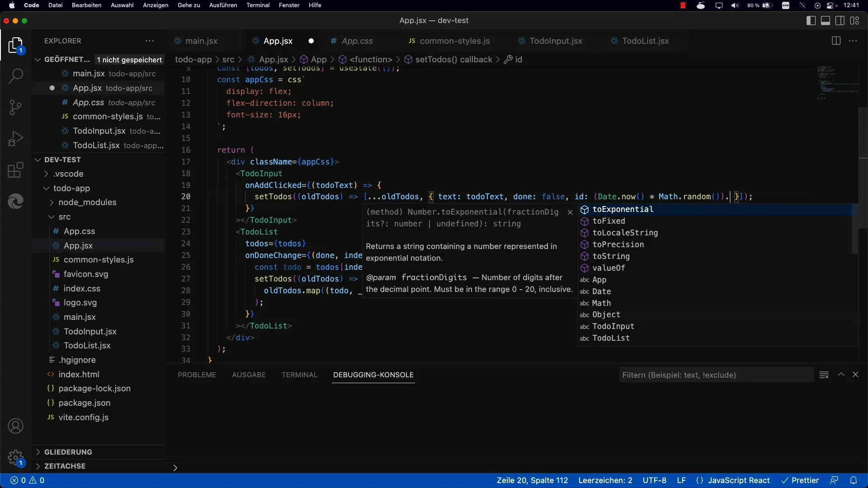Expand the GLIEDERUNG section in sidebar

click(67, 452)
